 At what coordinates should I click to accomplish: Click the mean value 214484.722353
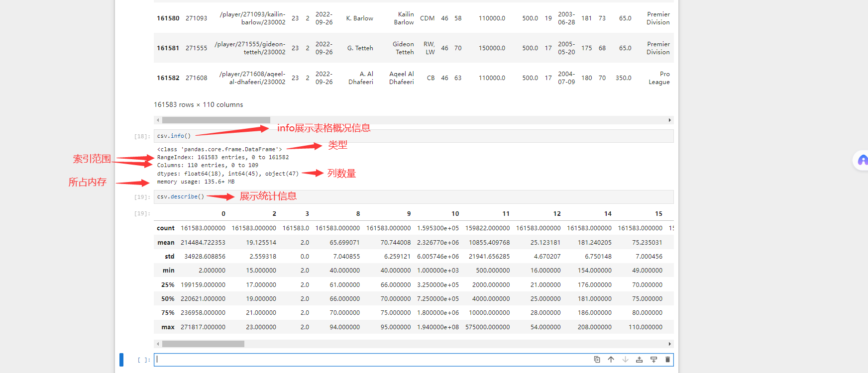point(203,243)
